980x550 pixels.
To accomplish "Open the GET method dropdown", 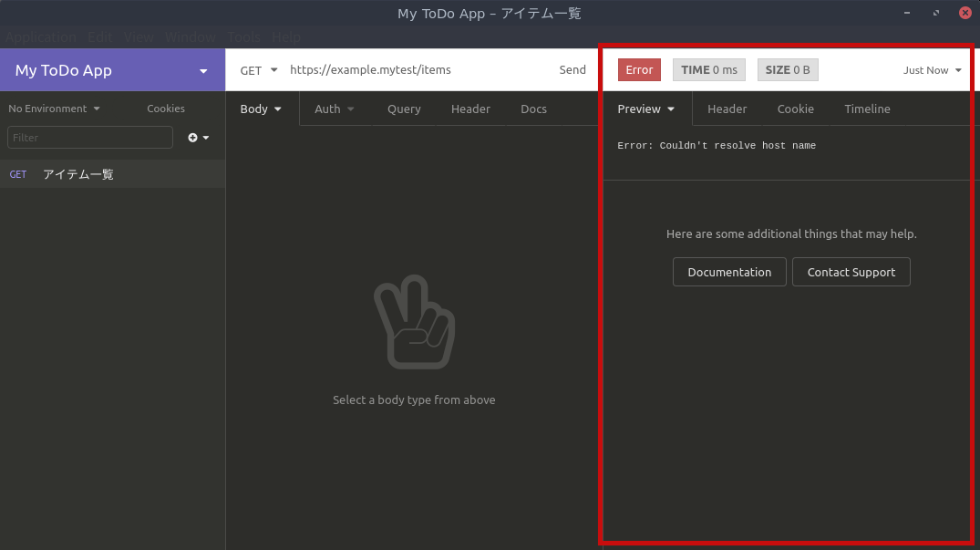I will coord(258,70).
